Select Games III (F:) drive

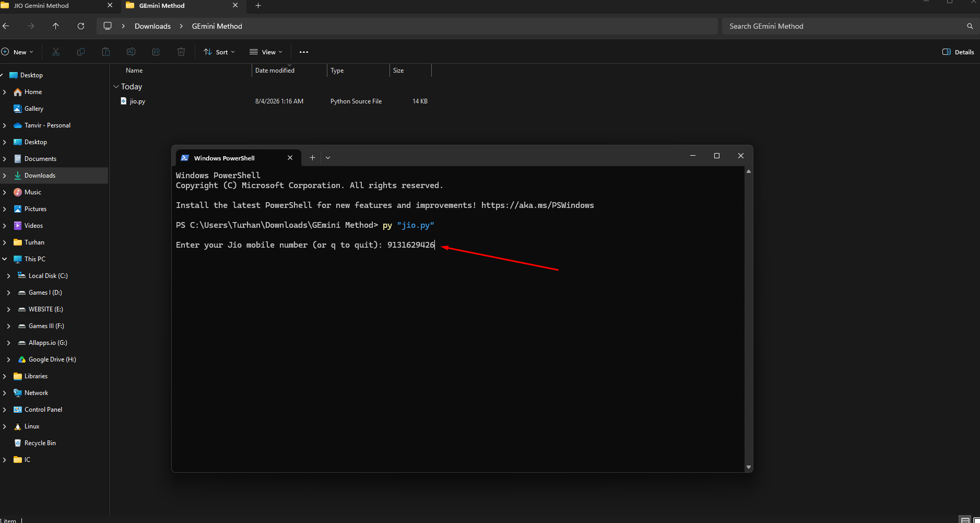[x=46, y=326]
